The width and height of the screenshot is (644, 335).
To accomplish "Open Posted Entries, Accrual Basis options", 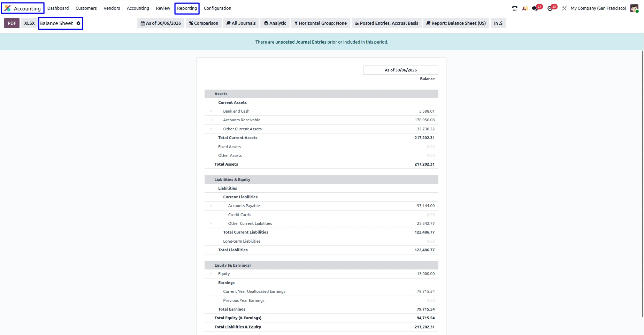I will pos(386,23).
